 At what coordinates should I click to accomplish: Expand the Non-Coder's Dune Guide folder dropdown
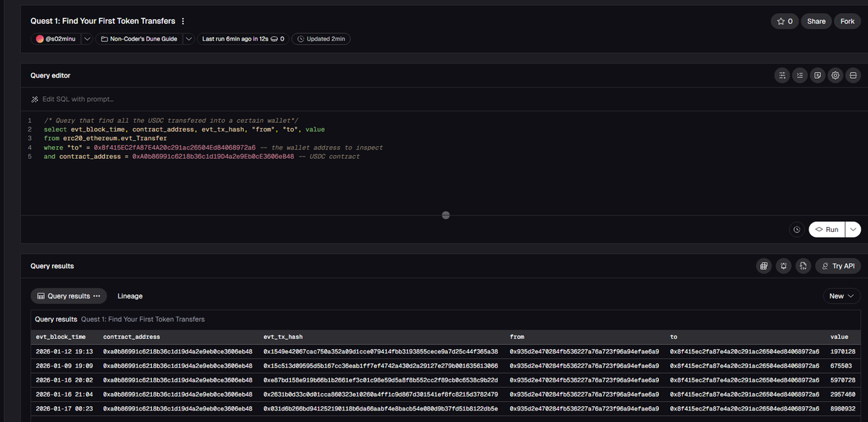(188, 38)
